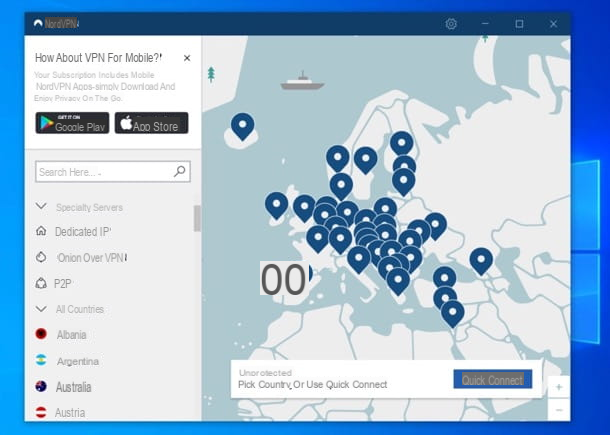Dismiss the VPN For Mobile banner
The image size is (610, 435).
187,58
